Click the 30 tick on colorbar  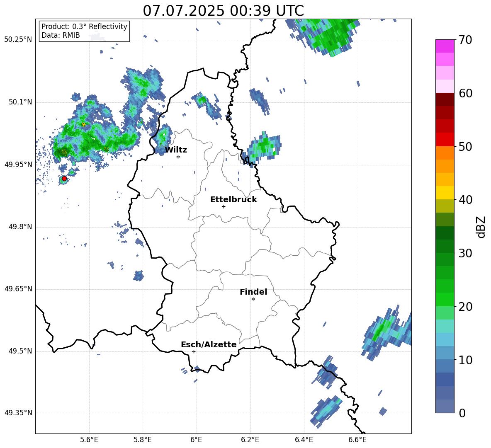(x=465, y=253)
